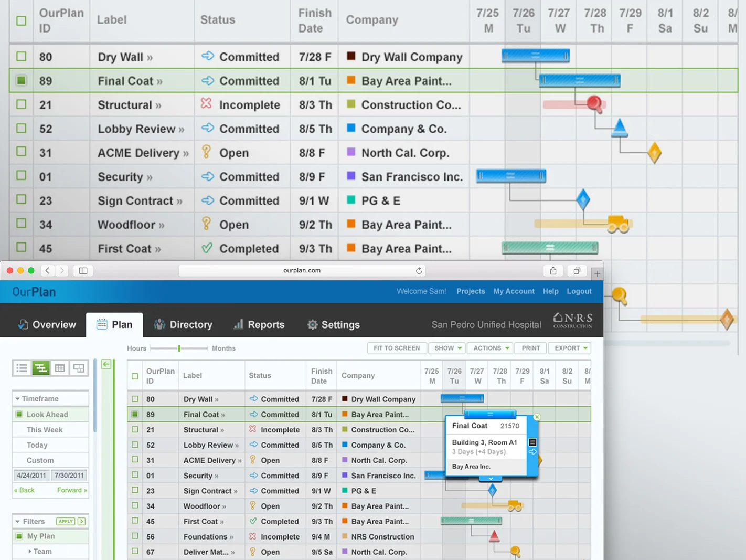
Task: Open the Directory tab
Action: click(x=183, y=325)
